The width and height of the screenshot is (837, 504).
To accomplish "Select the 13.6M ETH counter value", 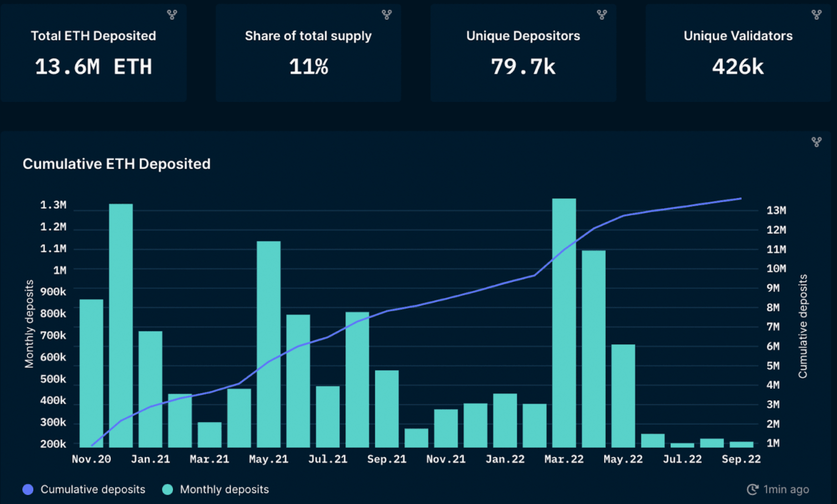I will pos(93,67).
